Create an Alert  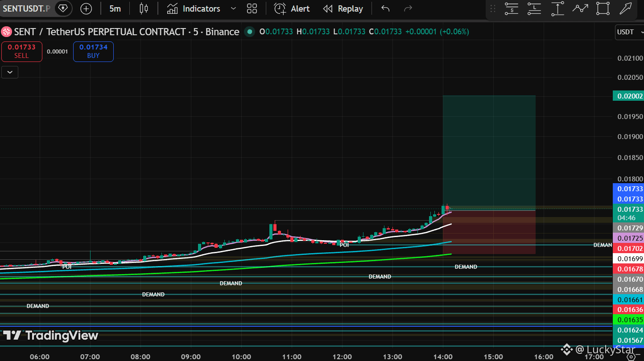tap(292, 8)
